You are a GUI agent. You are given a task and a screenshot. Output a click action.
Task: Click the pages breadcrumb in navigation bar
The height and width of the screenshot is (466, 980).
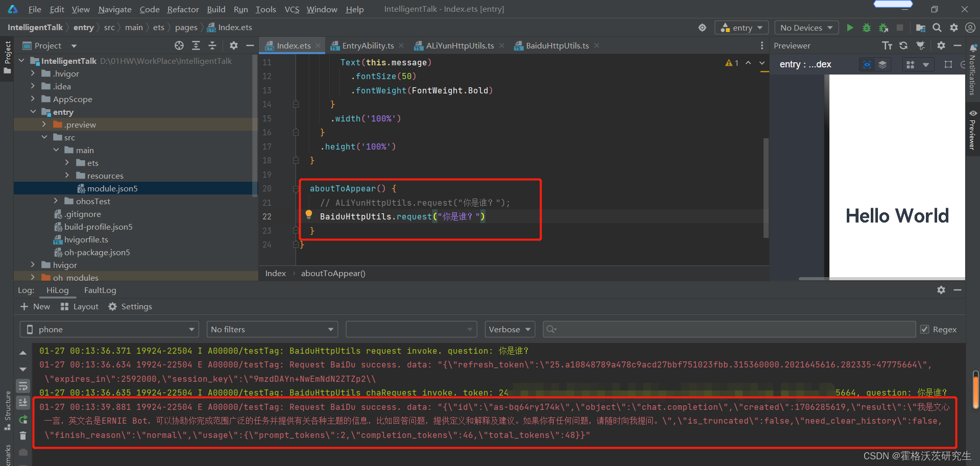(x=186, y=28)
